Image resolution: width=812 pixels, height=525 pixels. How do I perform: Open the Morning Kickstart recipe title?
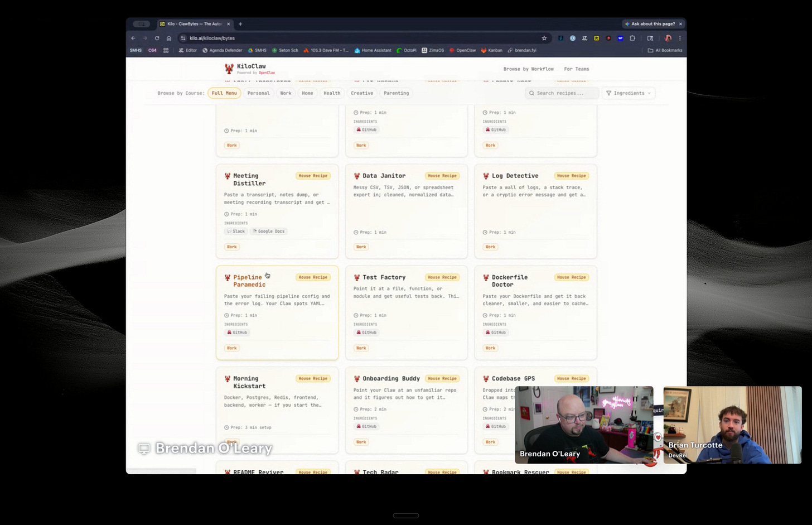point(249,382)
